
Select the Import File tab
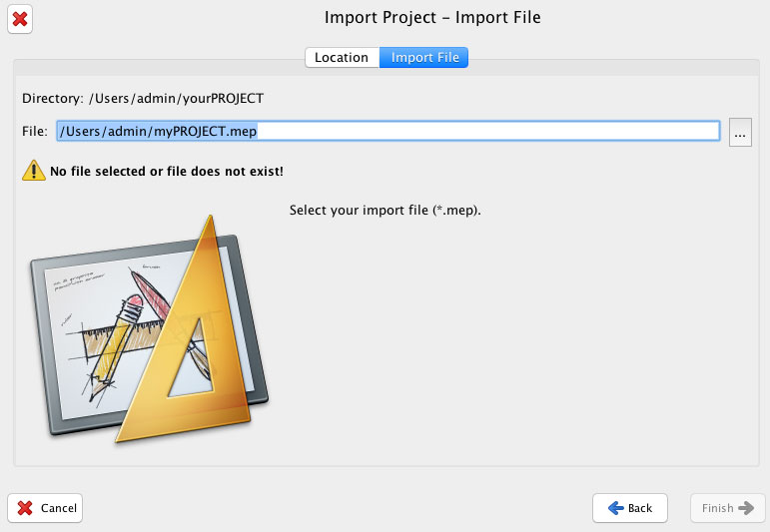[x=424, y=58]
